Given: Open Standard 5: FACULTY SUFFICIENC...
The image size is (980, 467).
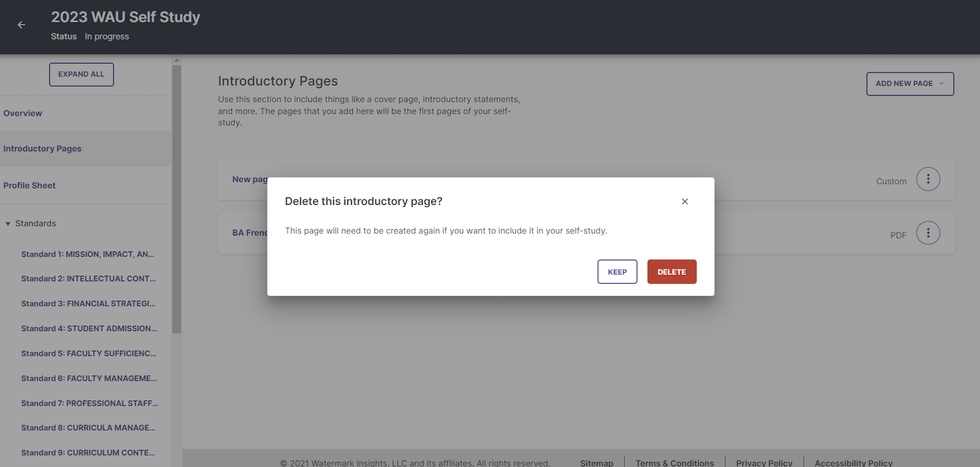Looking at the screenshot, I should click(89, 353).
